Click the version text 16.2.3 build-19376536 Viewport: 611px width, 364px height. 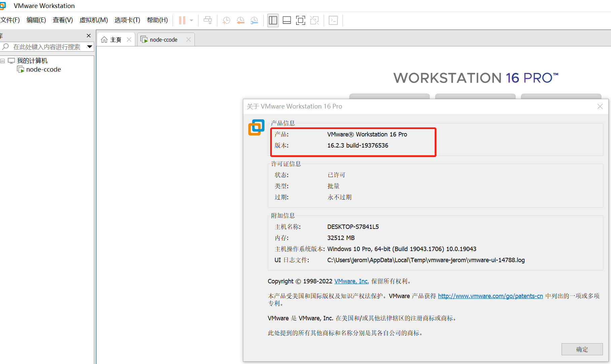(x=358, y=146)
